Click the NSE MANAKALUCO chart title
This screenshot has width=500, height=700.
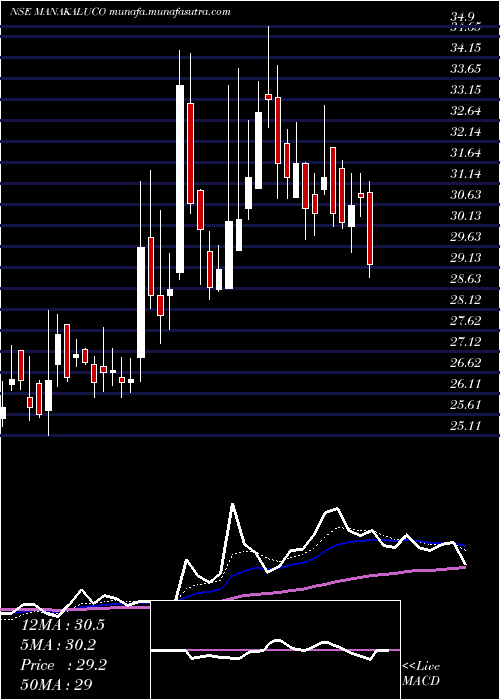58,12
